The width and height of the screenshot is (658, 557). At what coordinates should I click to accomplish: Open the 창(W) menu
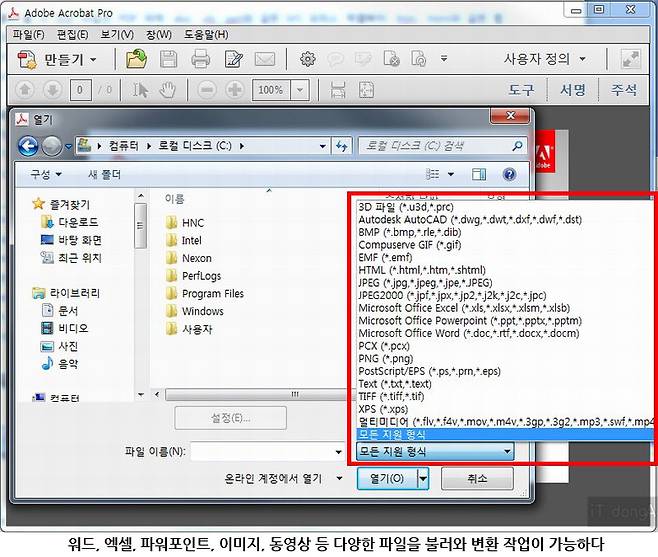(x=159, y=34)
